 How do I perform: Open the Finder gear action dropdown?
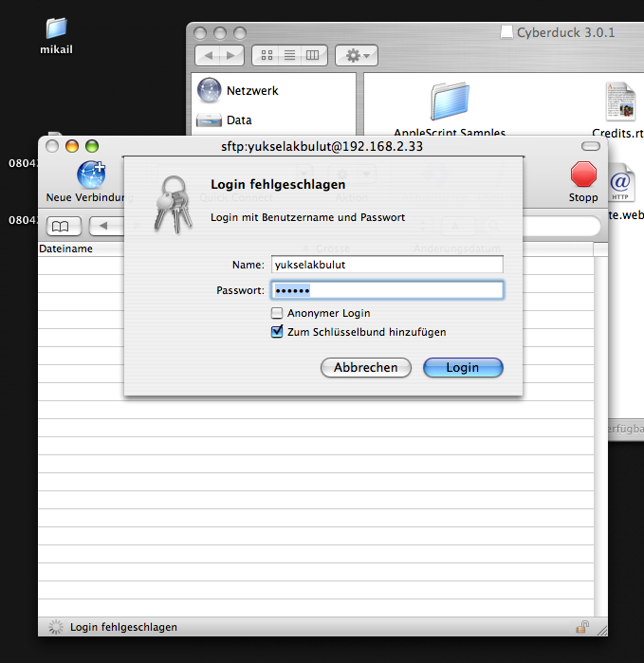[x=358, y=55]
